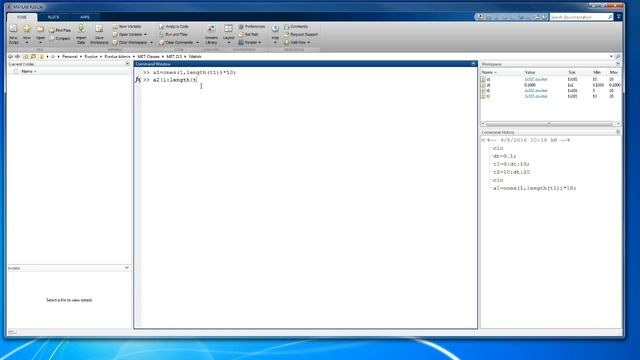Expand the Add-Ons dropdown
Viewport: 640px width, 360px height.
click(309, 42)
